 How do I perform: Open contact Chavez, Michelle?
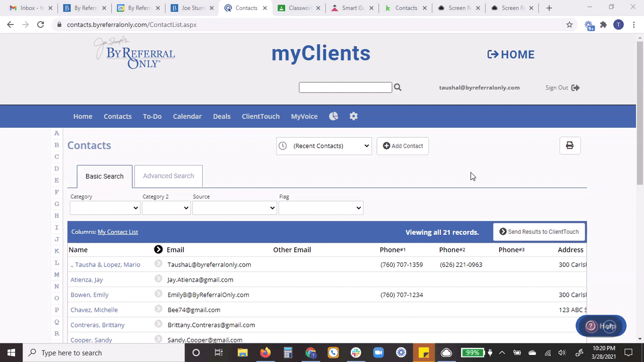[94, 310]
